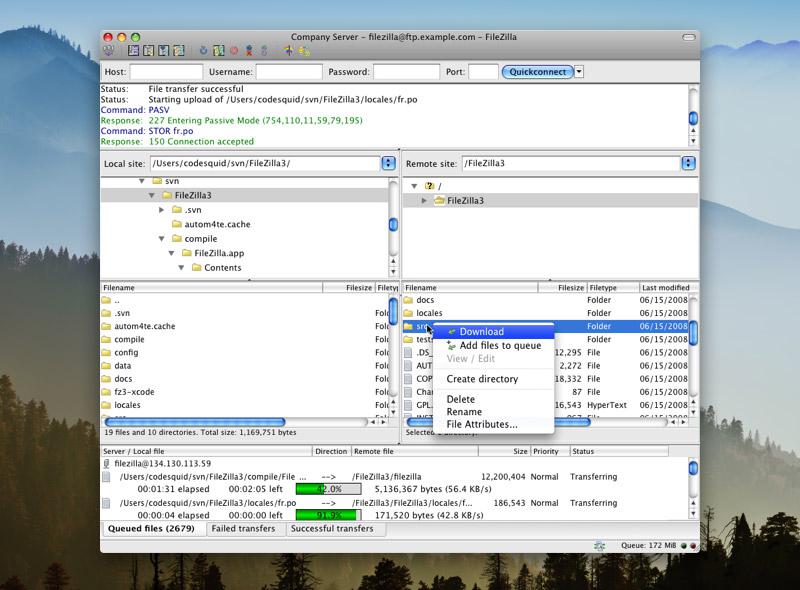Toggle directory comparison icon
Screen dimensions: 800x590
pos(304,50)
